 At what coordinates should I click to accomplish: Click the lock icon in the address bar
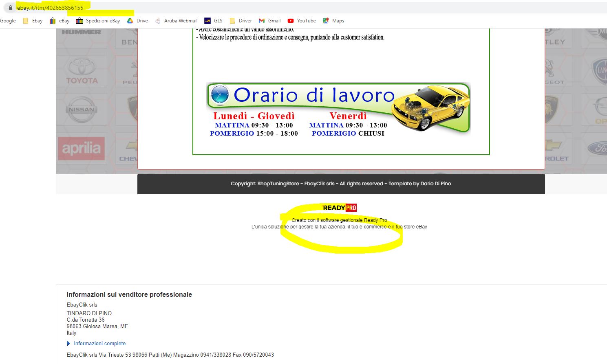11,8
